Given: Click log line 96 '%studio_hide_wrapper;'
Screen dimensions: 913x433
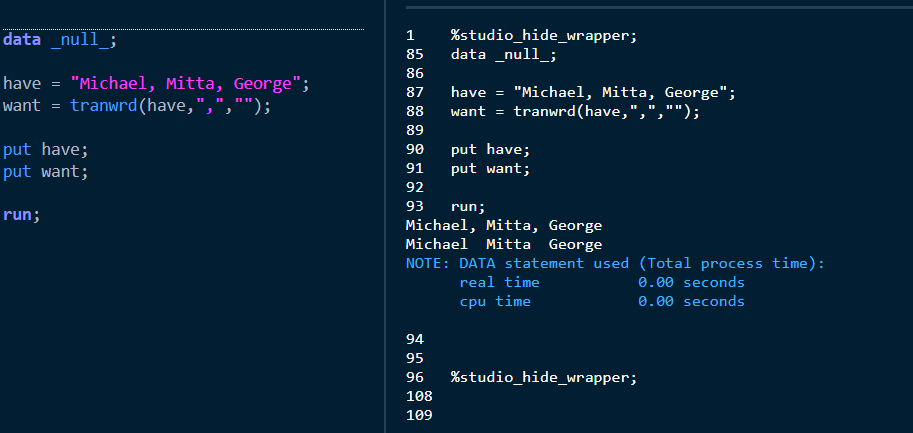Looking at the screenshot, I should pyautogui.click(x=543, y=377).
